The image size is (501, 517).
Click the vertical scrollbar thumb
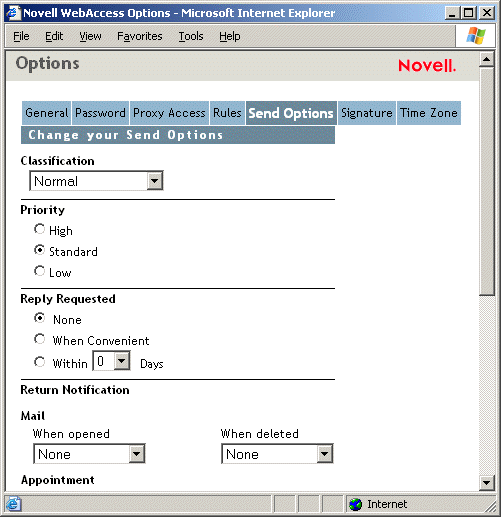(x=487, y=181)
